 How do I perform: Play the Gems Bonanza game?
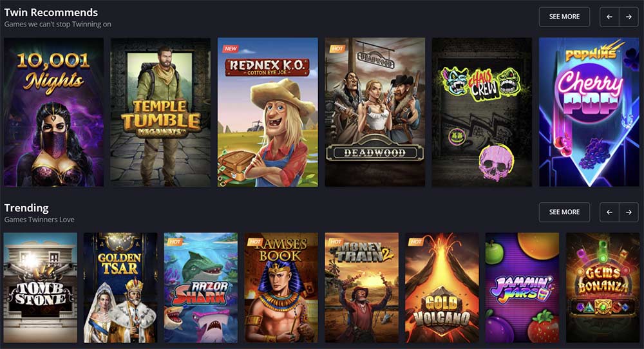coord(603,288)
